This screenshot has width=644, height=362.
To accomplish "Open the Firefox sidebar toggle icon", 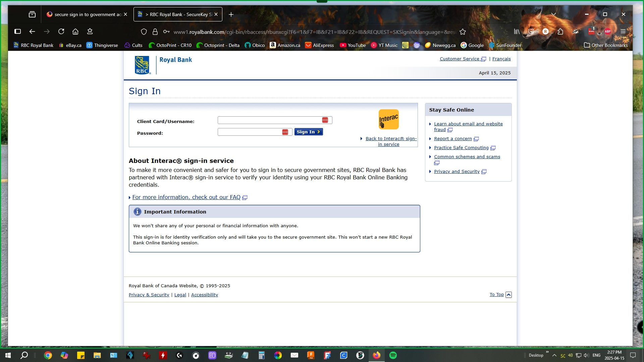I will click(18, 32).
